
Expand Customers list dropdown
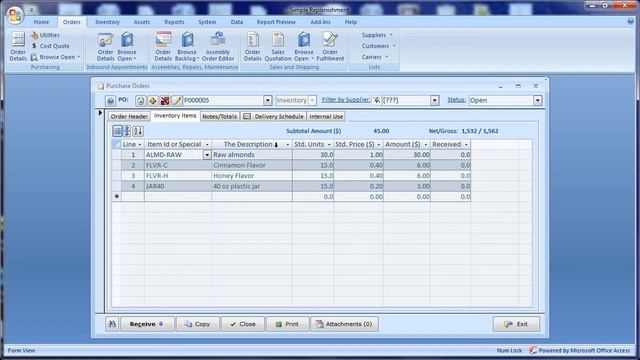coord(378,46)
